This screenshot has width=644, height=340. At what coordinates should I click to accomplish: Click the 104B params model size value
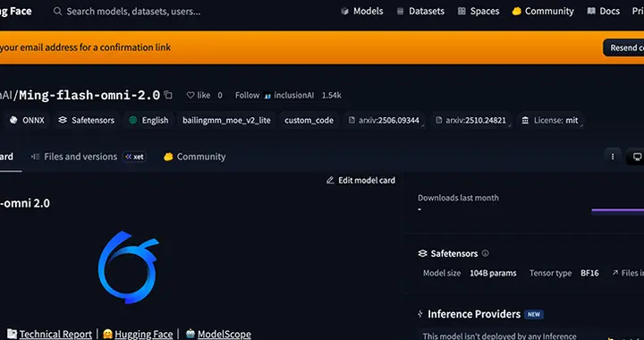click(x=493, y=273)
